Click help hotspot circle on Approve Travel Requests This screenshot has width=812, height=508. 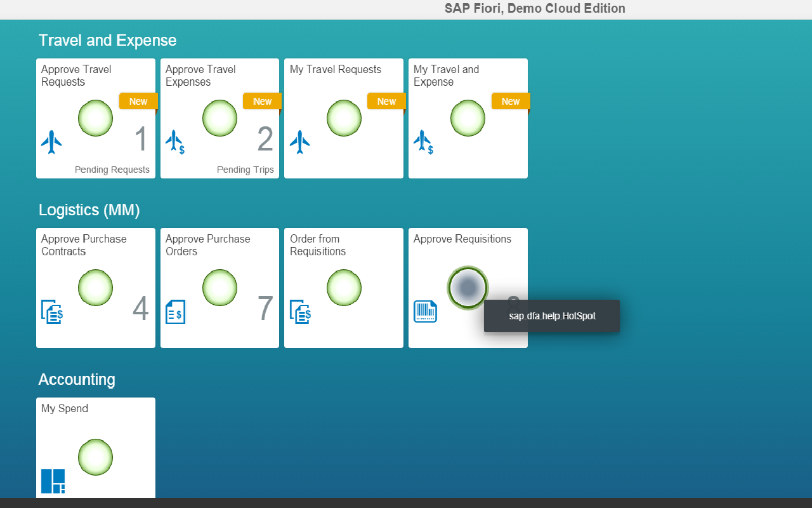click(x=96, y=118)
